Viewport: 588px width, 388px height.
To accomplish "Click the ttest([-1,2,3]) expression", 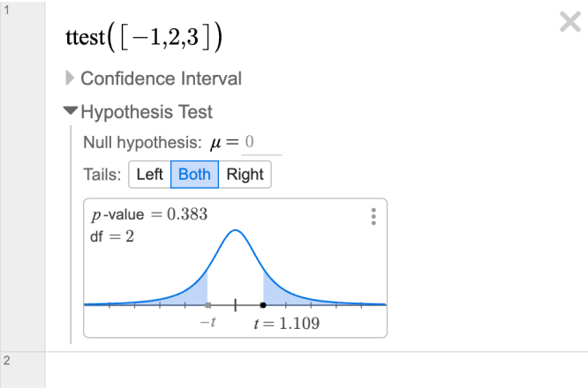I will click(144, 37).
